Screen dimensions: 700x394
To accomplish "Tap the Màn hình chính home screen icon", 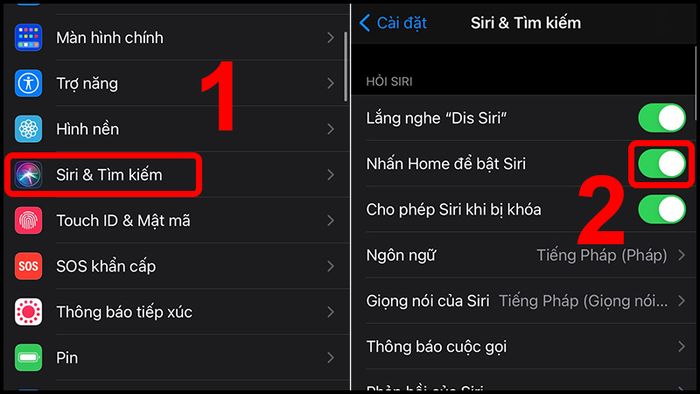I will (28, 37).
